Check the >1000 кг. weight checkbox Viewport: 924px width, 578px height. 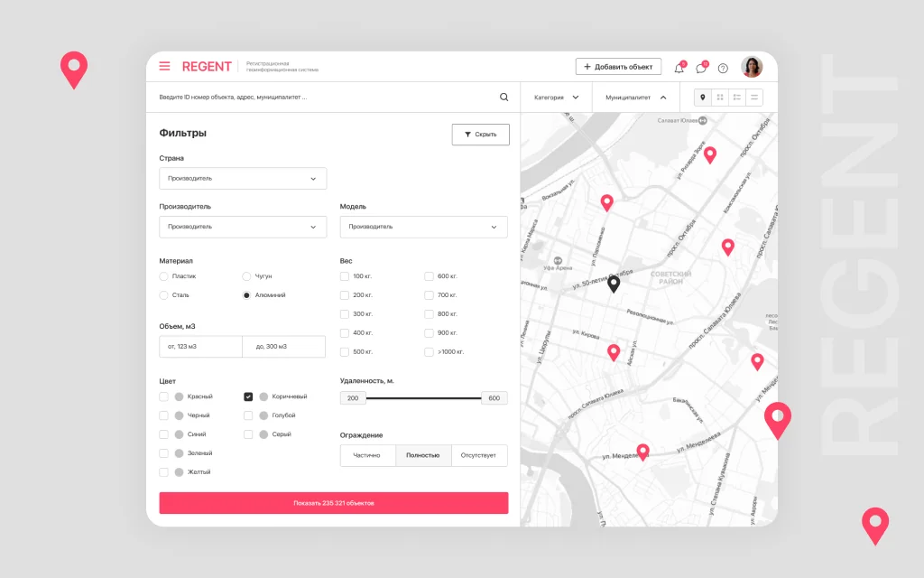[429, 352]
